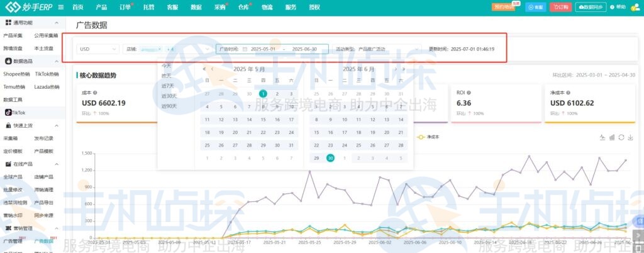Viewport: 644px width, 253px height.
Task: Open the 产品 menu
Action: 101,8
